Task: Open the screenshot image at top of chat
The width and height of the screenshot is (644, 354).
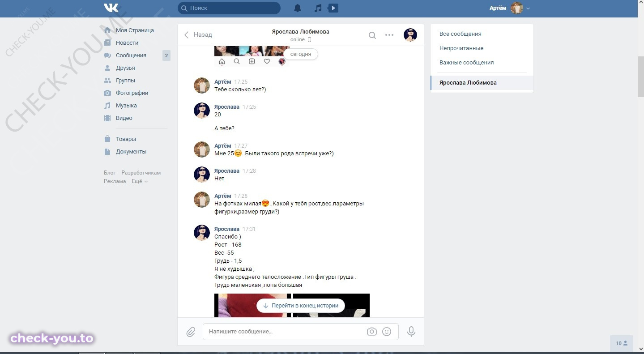Action: 252,56
